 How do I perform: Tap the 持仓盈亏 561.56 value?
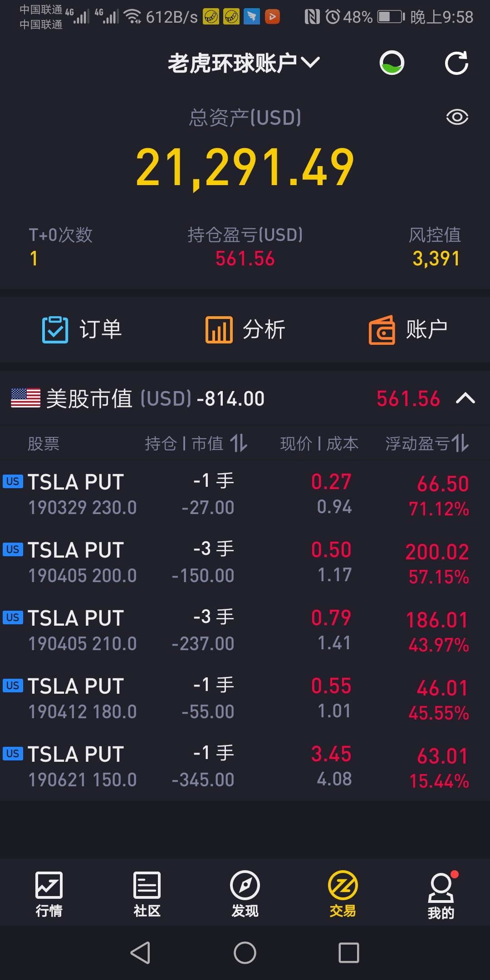point(245,259)
